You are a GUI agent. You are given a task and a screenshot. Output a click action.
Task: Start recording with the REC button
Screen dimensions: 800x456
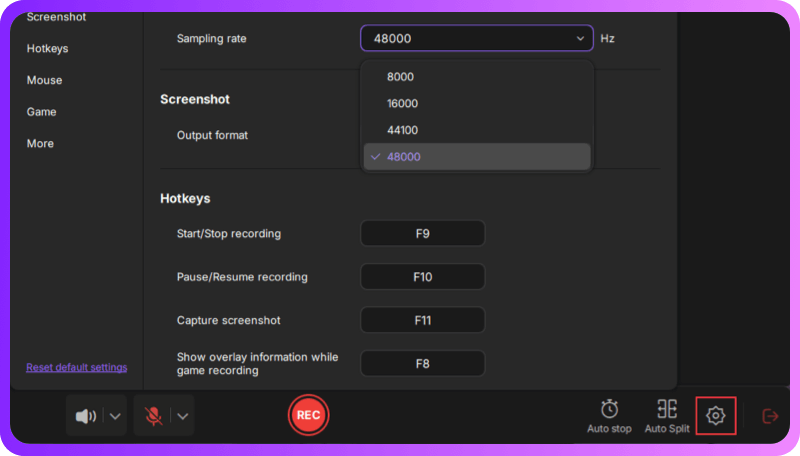click(x=308, y=415)
